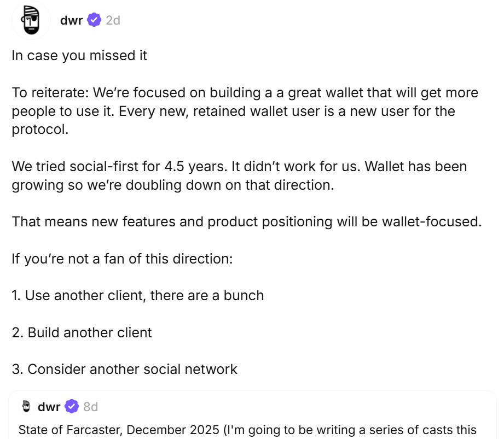The width and height of the screenshot is (504, 439).
Task: Open the dwr username at the post top
Action: click(x=71, y=20)
